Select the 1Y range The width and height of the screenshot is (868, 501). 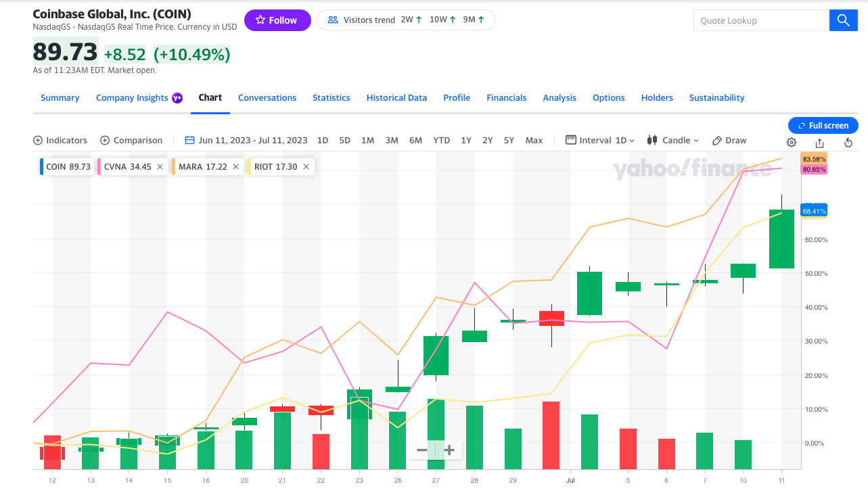point(466,140)
